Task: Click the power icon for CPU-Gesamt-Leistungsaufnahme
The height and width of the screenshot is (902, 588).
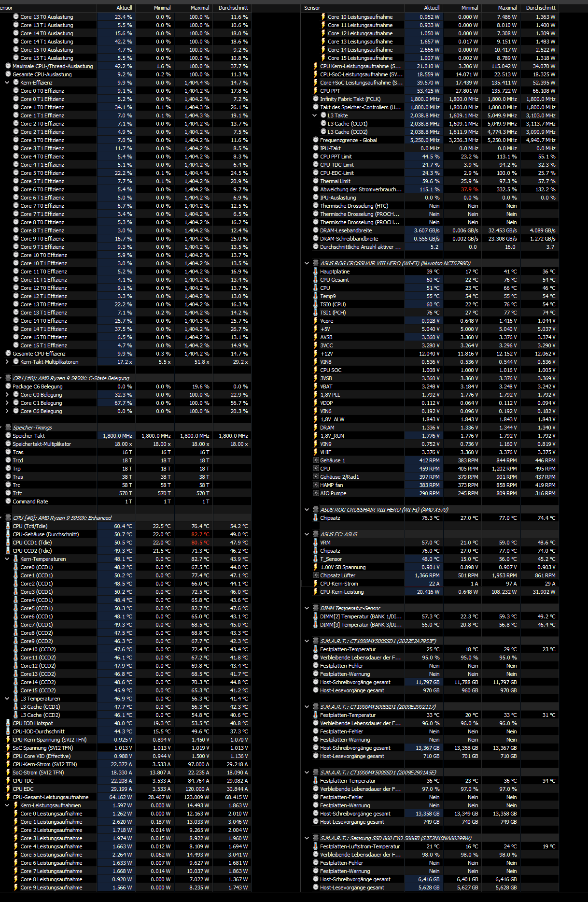Action: [x=8, y=797]
